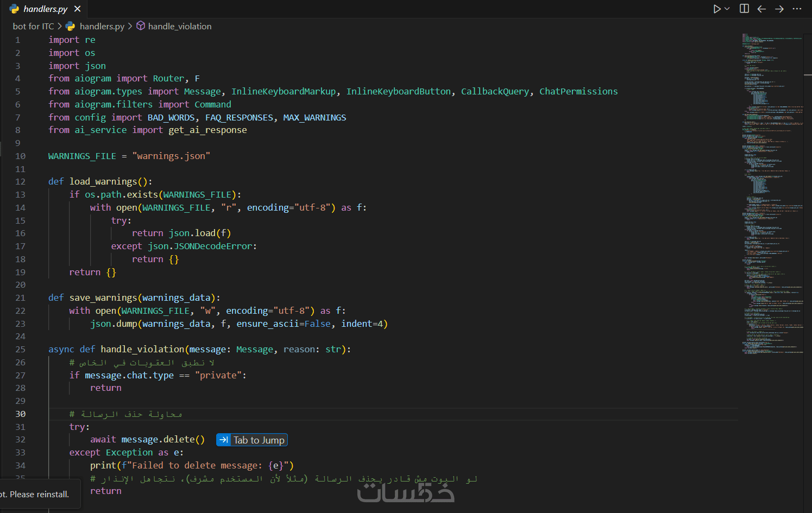
Task: Click line number 12 in gutter
Action: pos(20,181)
